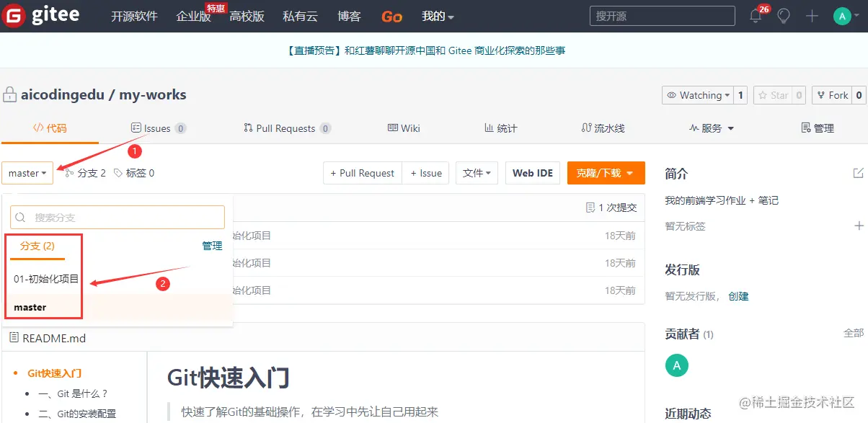Open the notifications bell icon
Image resolution: width=868 pixels, height=423 pixels.
pos(756,16)
